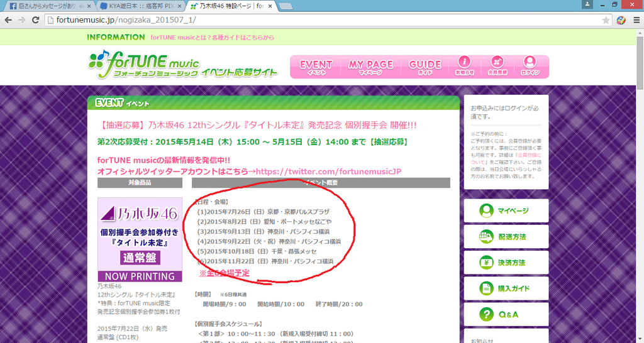Click the document icon on 購入ガイド button
This screenshot has width=644, height=343.
tap(486, 288)
